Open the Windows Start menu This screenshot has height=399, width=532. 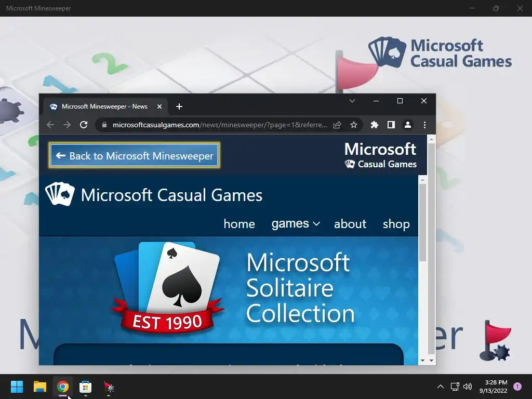click(17, 387)
